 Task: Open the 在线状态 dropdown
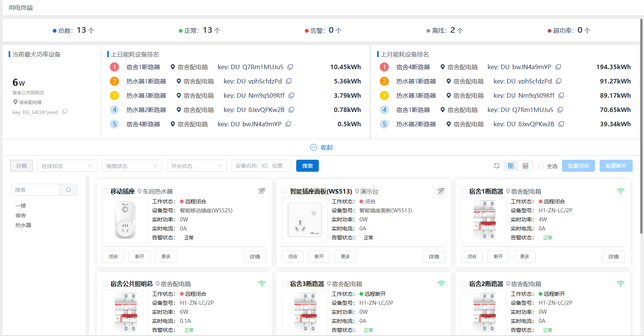pos(67,166)
